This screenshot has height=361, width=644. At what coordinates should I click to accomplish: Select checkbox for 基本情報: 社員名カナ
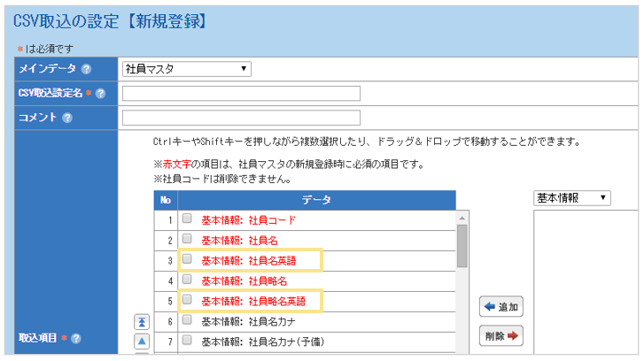[187, 320]
